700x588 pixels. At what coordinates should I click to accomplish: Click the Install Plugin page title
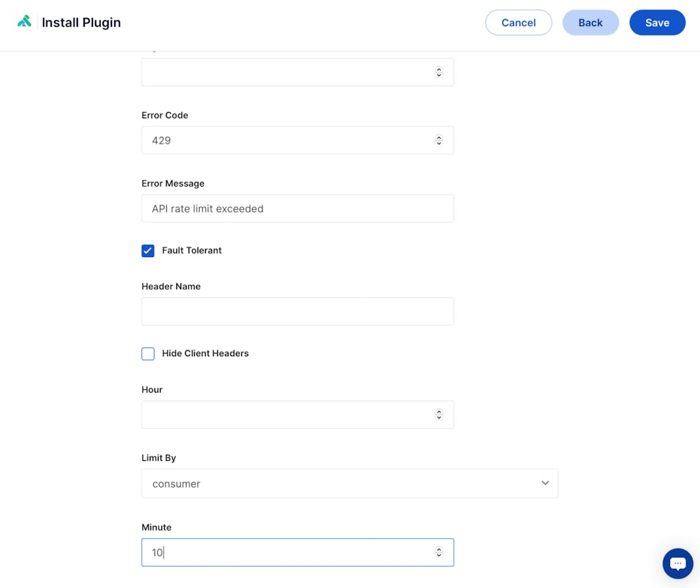click(x=81, y=23)
